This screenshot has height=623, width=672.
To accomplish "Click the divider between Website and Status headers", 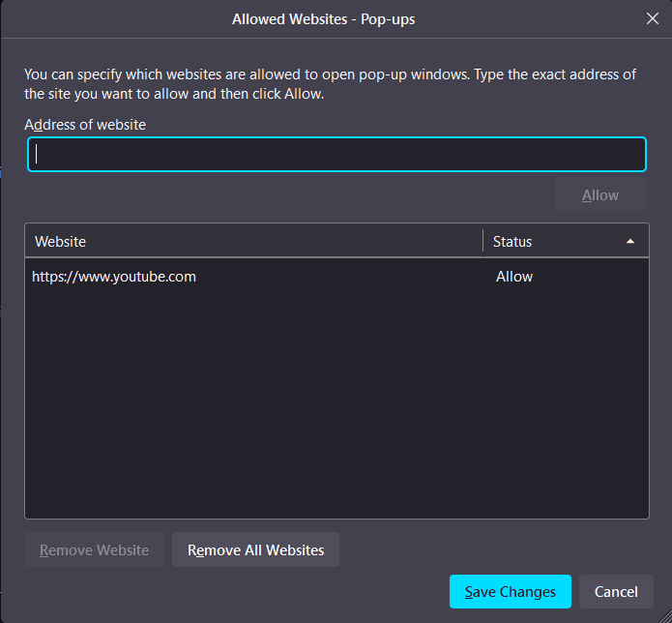I will click(x=482, y=241).
